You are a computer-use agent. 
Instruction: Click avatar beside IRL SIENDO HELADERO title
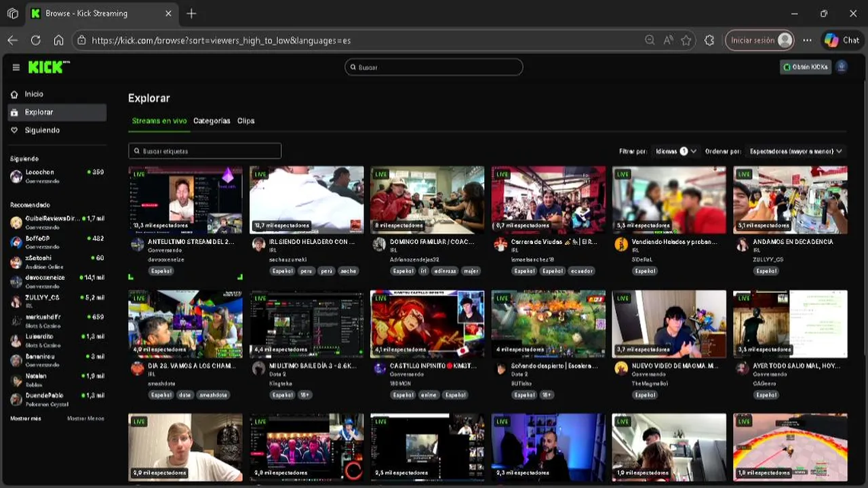258,244
